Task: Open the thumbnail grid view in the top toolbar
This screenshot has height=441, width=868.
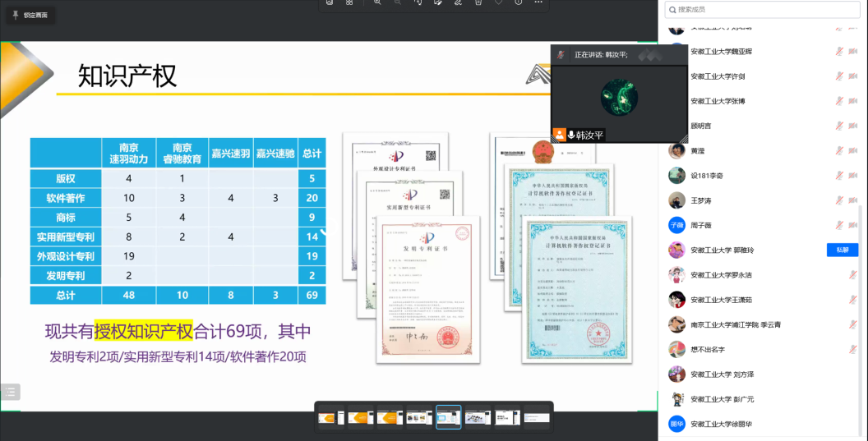Action: click(x=349, y=2)
